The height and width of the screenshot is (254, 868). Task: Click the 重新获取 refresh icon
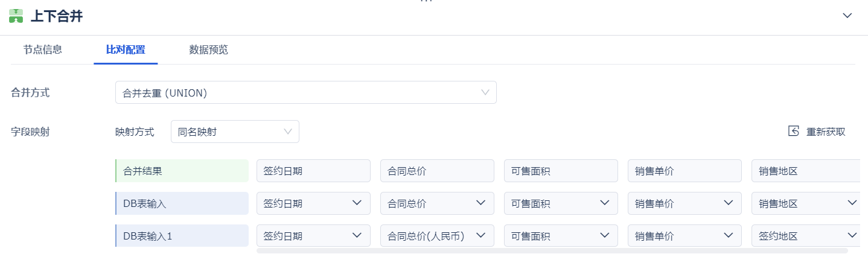(x=794, y=132)
